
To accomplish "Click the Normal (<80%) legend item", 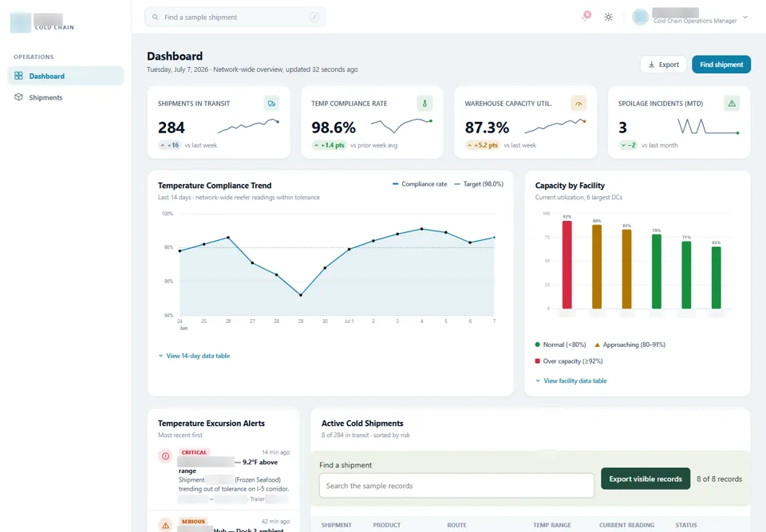I will pos(560,345).
